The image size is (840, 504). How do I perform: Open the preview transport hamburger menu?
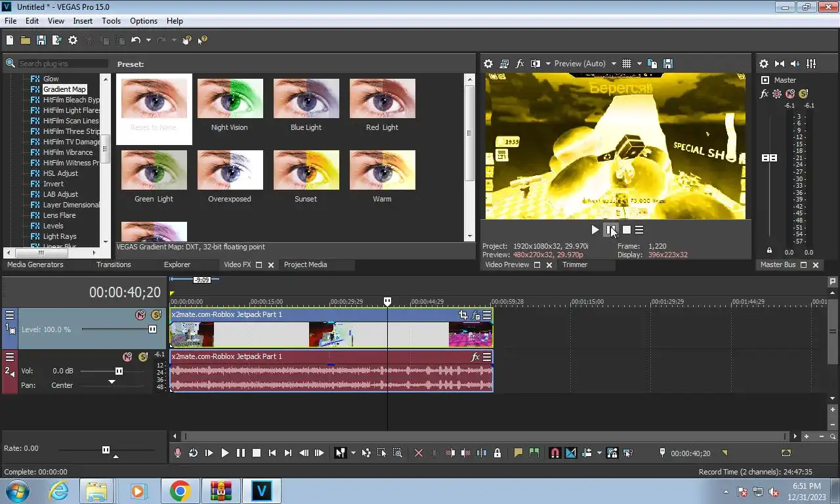(x=639, y=230)
